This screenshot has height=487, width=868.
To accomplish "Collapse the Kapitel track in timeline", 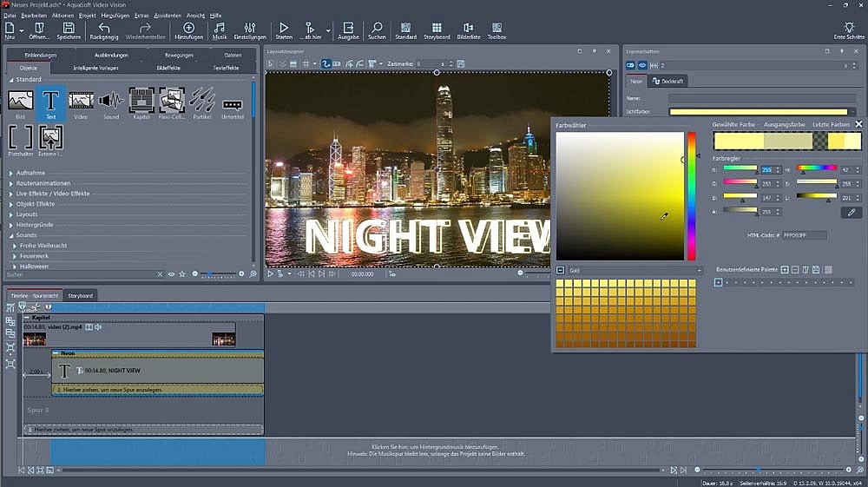I will pos(27,318).
